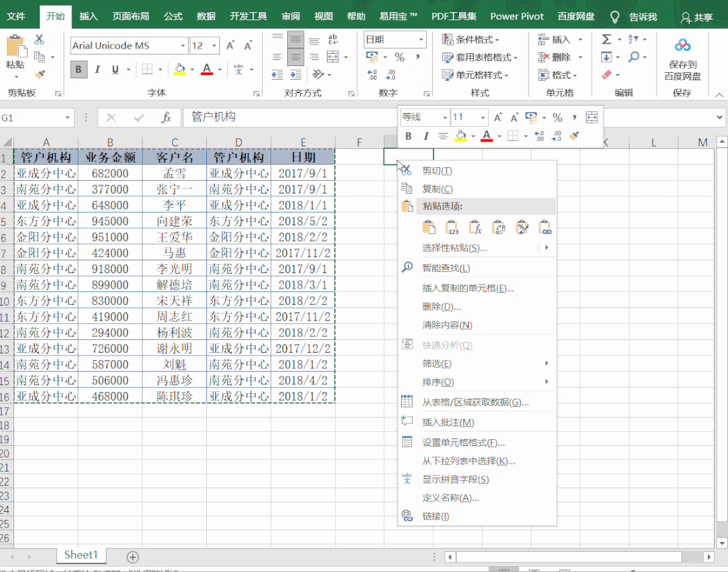The image size is (728, 572).
Task: Click increase decimal in ribbon number group
Action: click(372, 74)
